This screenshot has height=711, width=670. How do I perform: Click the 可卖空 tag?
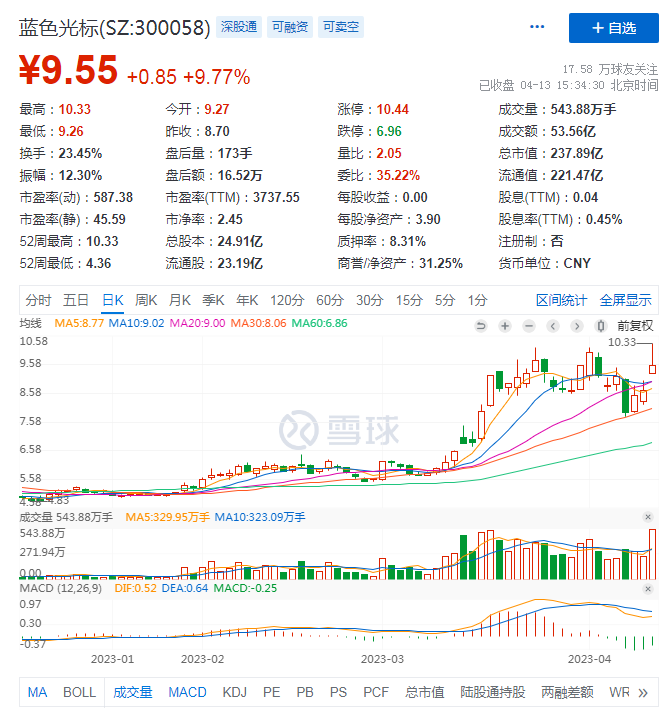click(x=341, y=27)
